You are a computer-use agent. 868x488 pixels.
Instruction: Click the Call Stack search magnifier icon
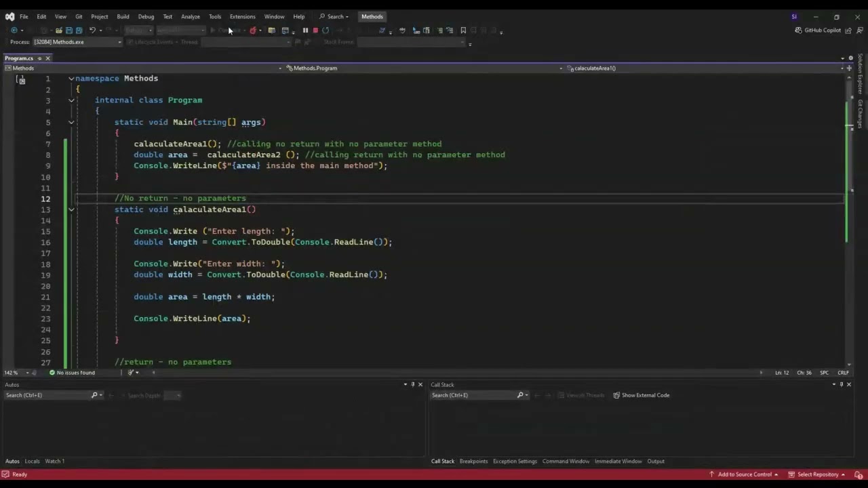point(520,395)
